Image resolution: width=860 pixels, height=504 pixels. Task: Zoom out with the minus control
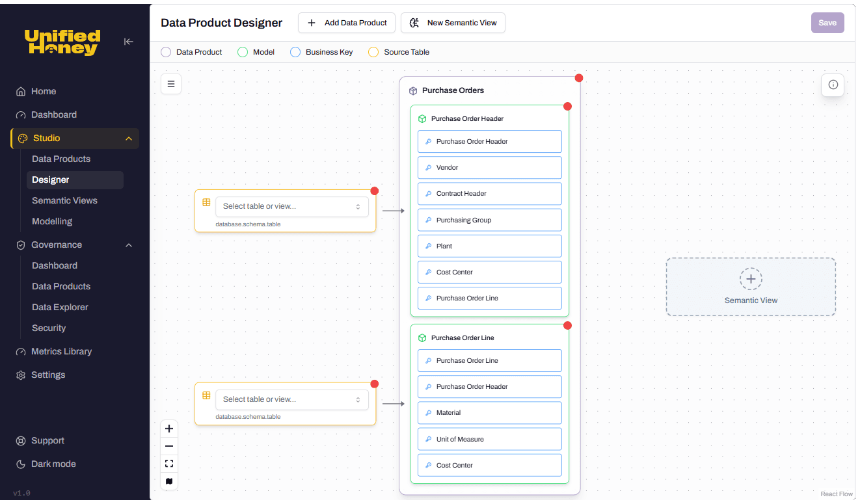coord(169,446)
